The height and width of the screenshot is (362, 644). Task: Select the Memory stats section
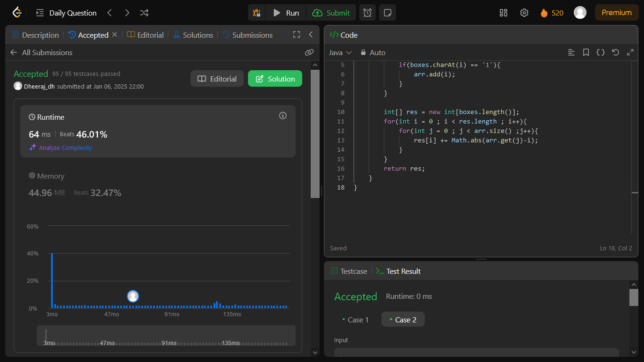click(x=158, y=184)
